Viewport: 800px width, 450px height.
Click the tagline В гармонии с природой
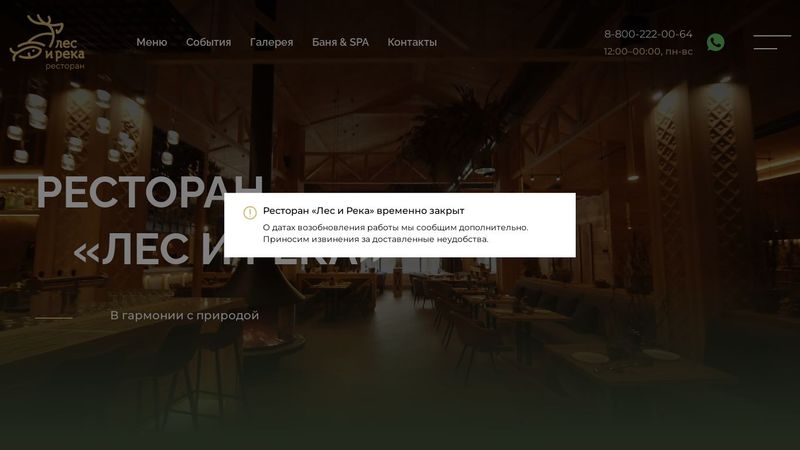tap(185, 315)
